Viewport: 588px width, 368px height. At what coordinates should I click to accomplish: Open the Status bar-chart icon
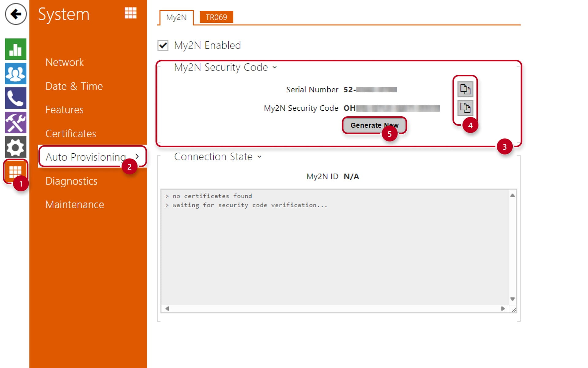point(16,49)
